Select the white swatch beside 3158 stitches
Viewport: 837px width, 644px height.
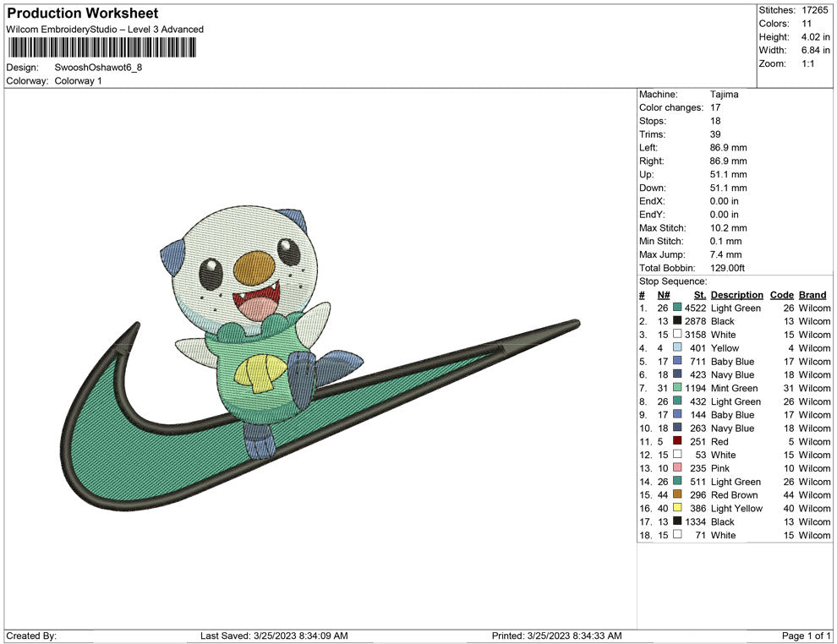tap(677, 334)
